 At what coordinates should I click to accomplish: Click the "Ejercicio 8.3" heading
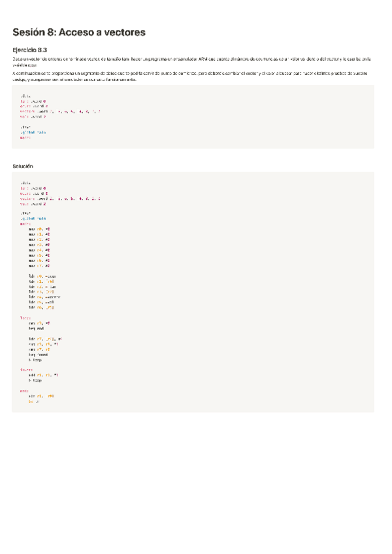[x=29, y=50]
